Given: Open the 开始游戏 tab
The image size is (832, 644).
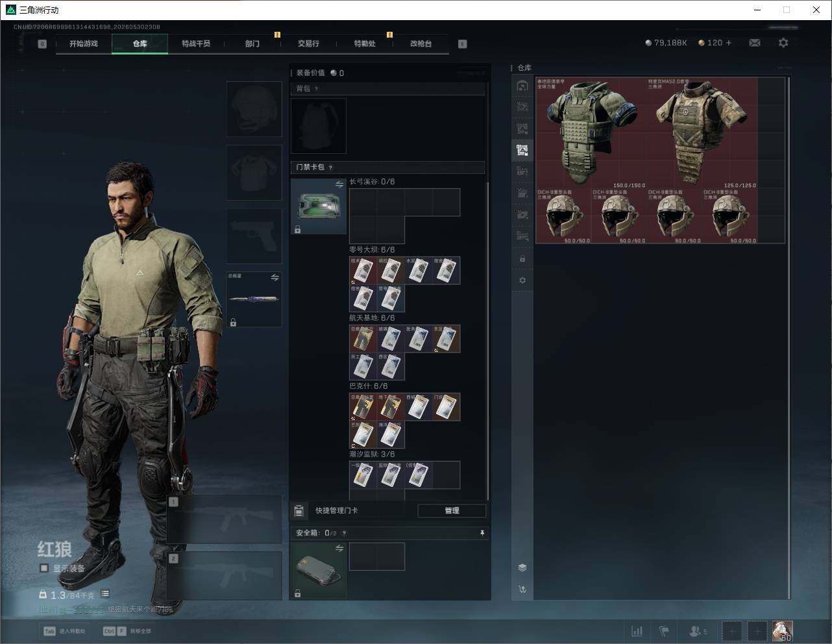Looking at the screenshot, I should click(x=84, y=43).
